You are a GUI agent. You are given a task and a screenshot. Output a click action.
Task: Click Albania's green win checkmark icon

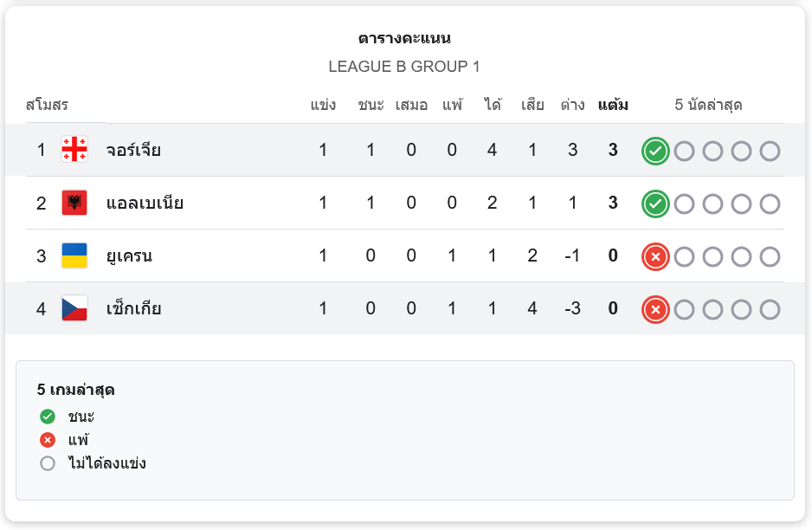click(x=655, y=204)
